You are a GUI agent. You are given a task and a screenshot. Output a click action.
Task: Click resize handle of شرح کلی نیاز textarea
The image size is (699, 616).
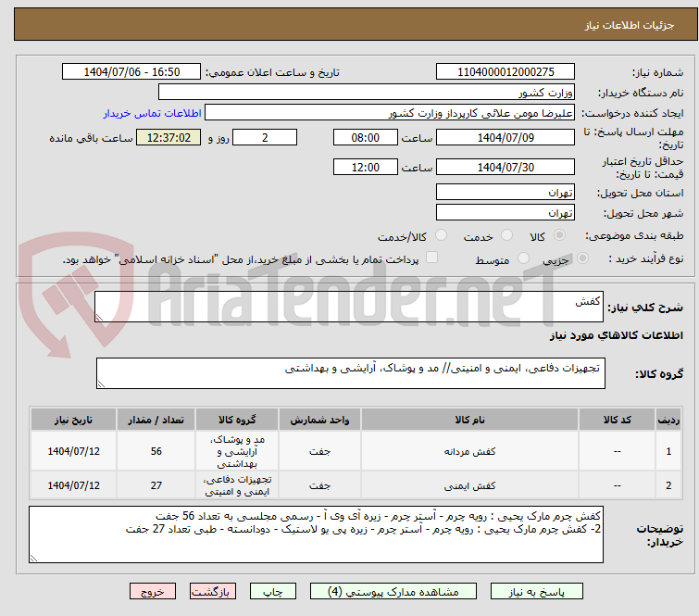pyautogui.click(x=99, y=318)
